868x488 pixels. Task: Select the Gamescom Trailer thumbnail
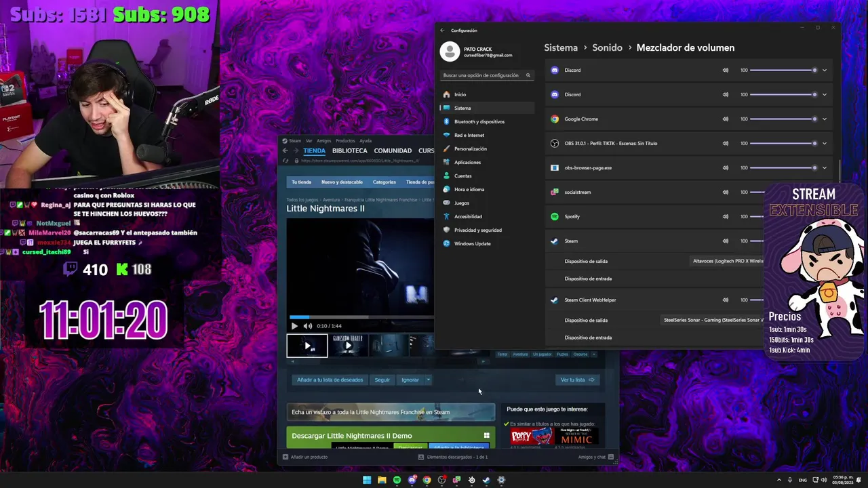348,345
